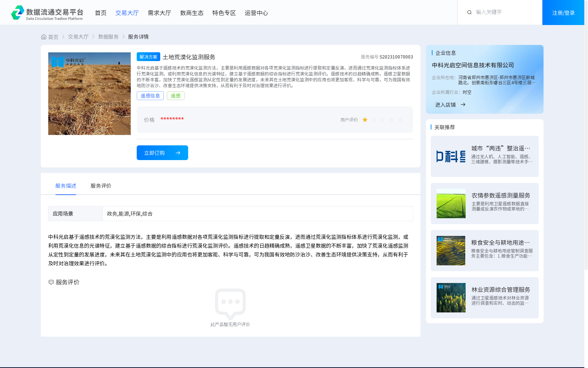Open 首页 in the top navigation

pyautogui.click(x=101, y=13)
